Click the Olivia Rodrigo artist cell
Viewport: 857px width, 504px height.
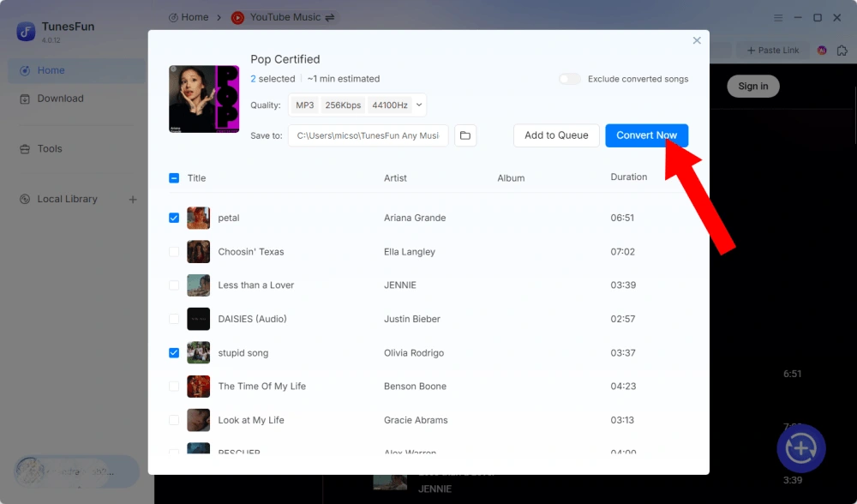click(414, 353)
